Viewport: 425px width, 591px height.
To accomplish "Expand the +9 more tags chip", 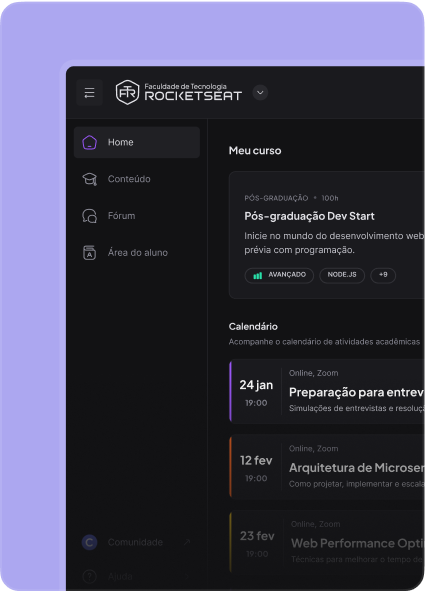I will (383, 275).
